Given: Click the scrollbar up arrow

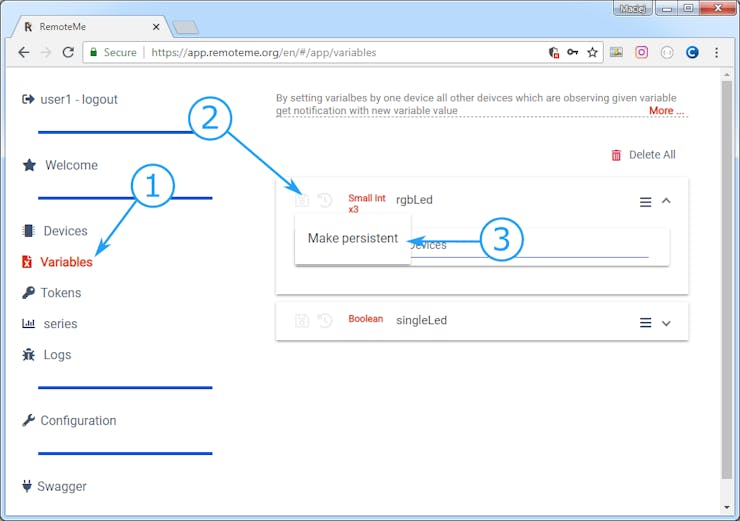Looking at the screenshot, I should pos(727,75).
